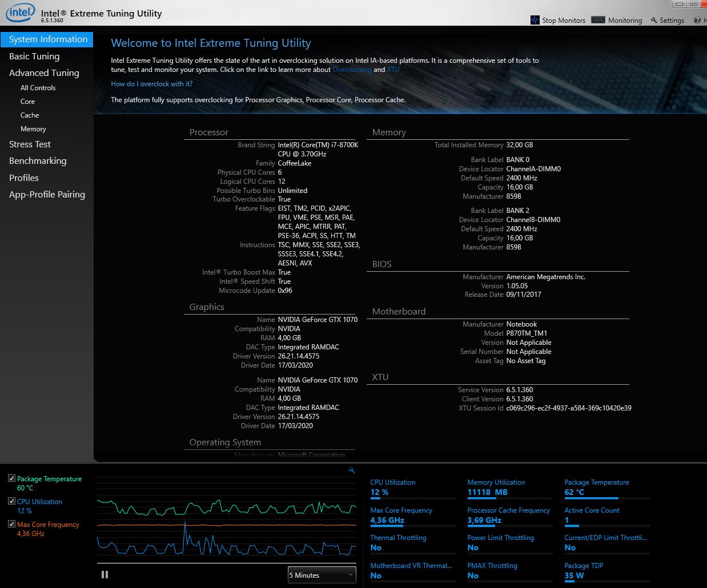
Task: Select All Controls under Advanced Tuning
Action: point(38,88)
